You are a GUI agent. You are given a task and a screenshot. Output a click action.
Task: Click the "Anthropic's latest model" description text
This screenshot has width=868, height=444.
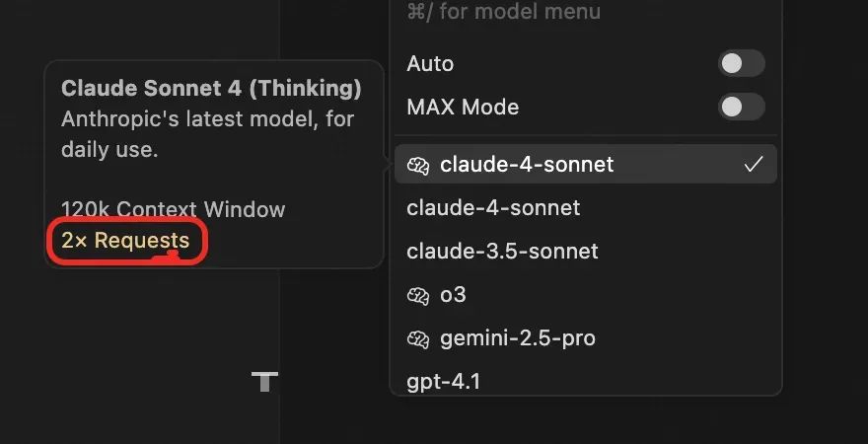(x=207, y=120)
